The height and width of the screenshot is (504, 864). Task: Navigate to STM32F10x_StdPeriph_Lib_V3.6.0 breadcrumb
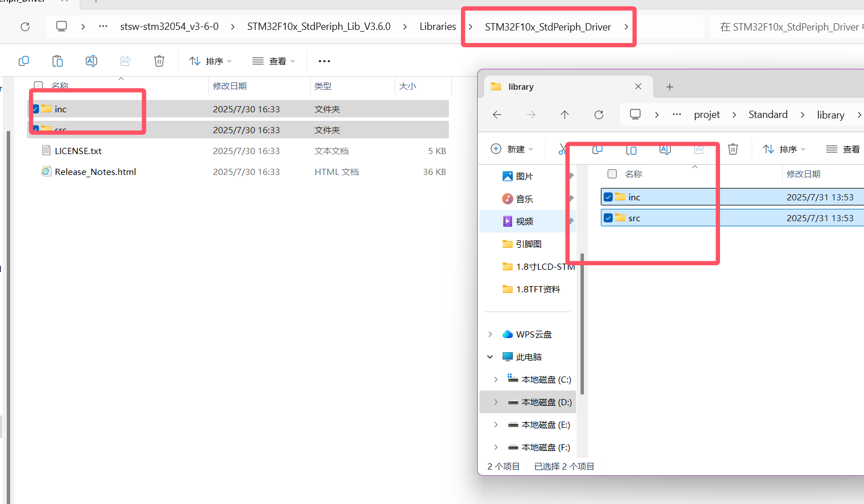click(318, 27)
